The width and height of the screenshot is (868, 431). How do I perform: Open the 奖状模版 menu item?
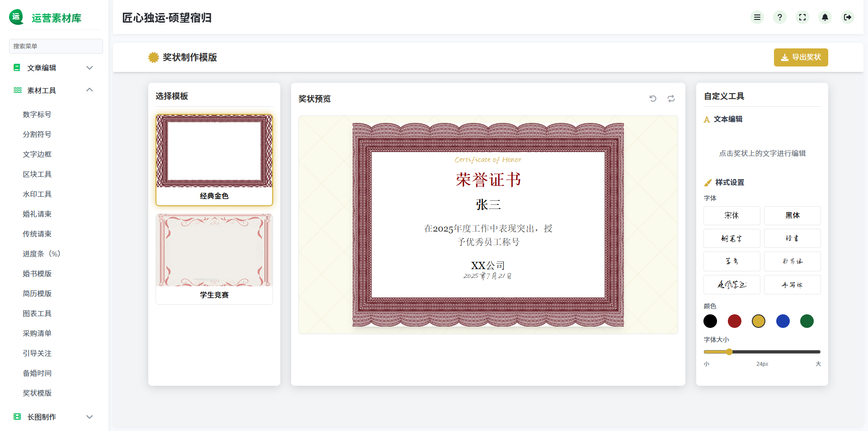point(37,393)
